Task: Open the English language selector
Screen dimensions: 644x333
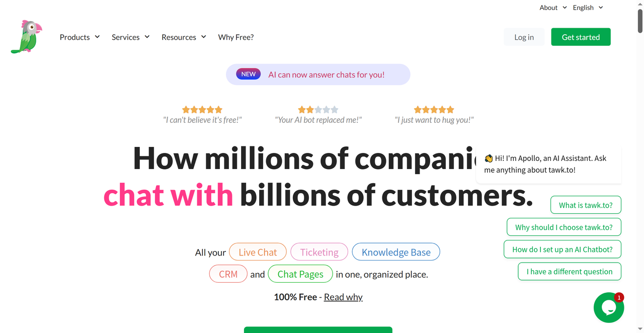Action: pos(588,8)
